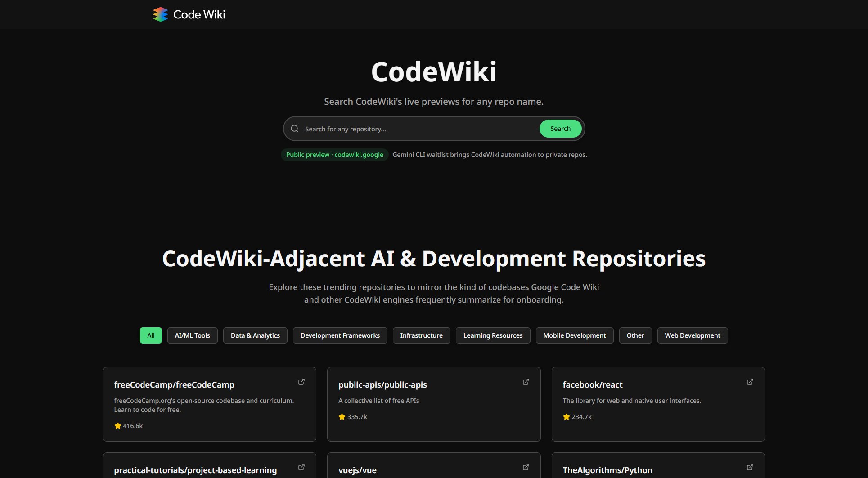This screenshot has height=478, width=868.
Task: Click the star icon next to 234.7k
Action: [566, 416]
